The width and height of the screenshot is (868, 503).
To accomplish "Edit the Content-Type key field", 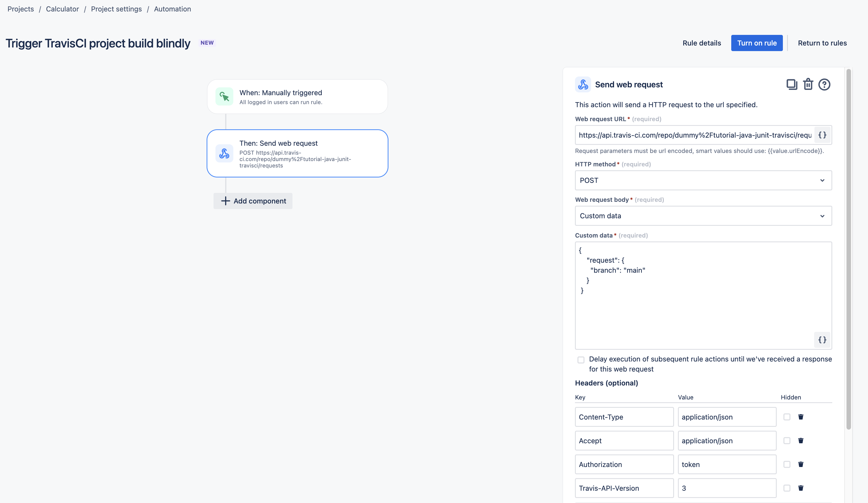I will (624, 417).
